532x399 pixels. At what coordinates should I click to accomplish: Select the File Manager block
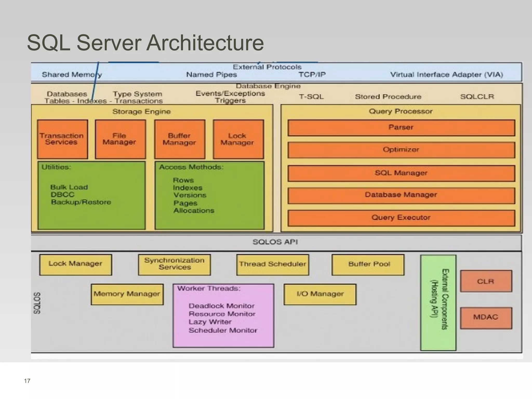click(120, 139)
